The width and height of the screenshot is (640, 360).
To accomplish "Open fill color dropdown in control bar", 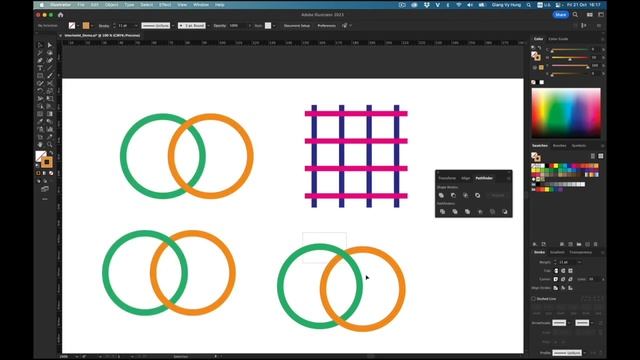I will (78, 26).
